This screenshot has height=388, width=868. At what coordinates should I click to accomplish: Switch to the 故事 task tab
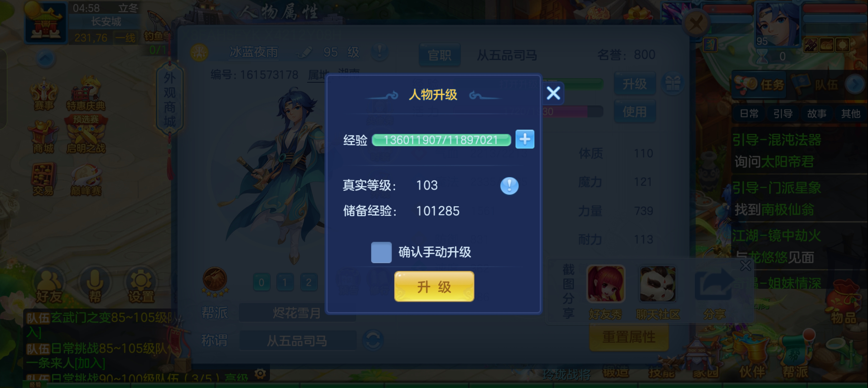point(817,114)
